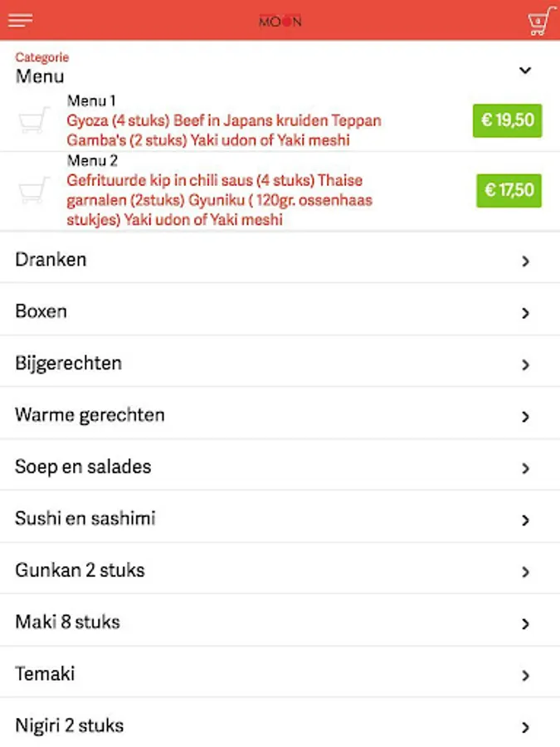
Task: Select the Menu 1 description text
Action: [224, 130]
